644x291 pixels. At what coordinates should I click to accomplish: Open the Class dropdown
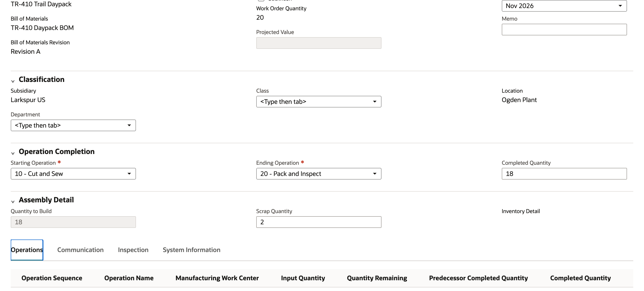tap(318, 102)
